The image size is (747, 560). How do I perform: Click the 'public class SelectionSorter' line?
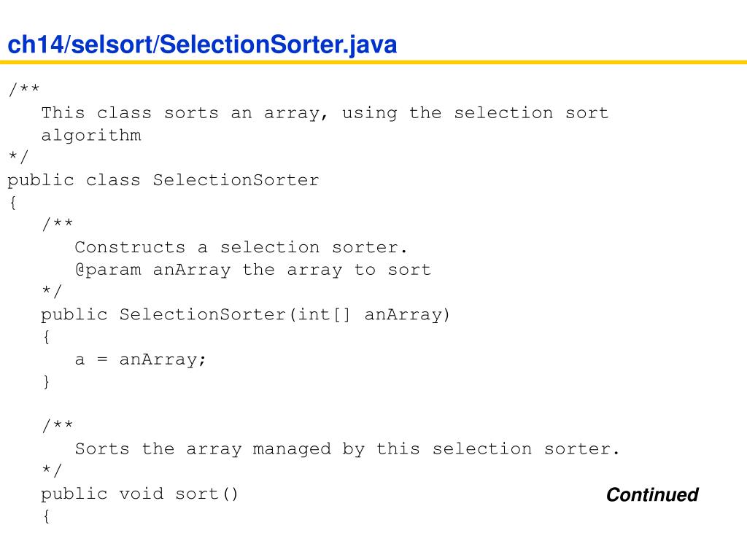(163, 180)
